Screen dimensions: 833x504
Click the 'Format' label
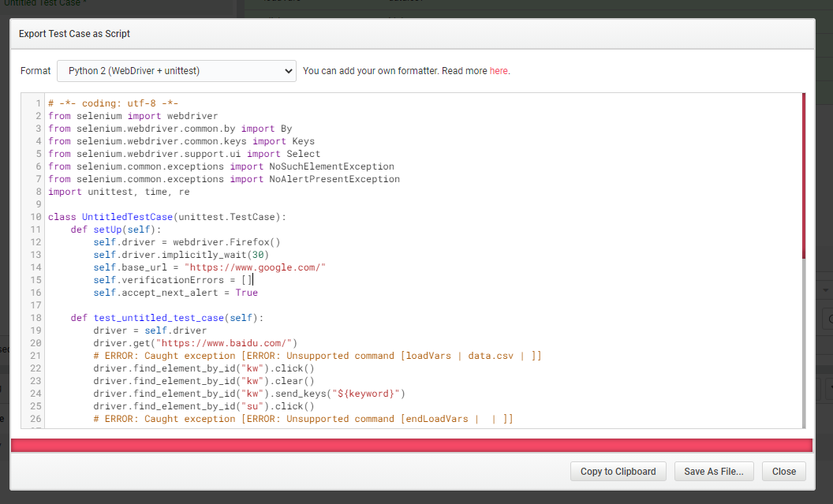(35, 71)
